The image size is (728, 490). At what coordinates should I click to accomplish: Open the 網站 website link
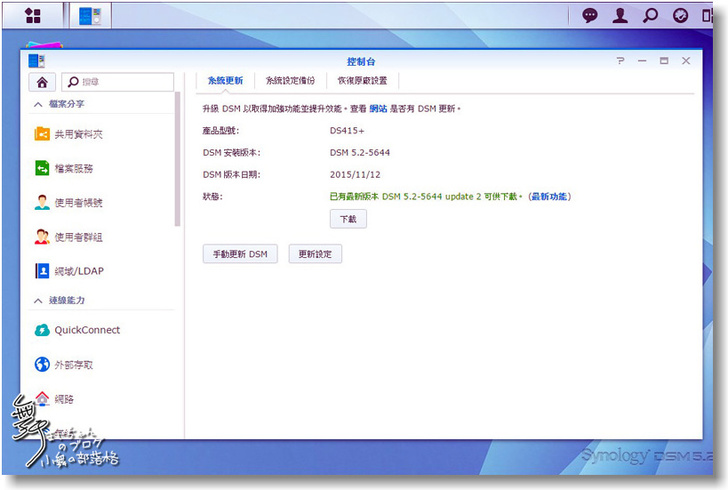point(378,109)
